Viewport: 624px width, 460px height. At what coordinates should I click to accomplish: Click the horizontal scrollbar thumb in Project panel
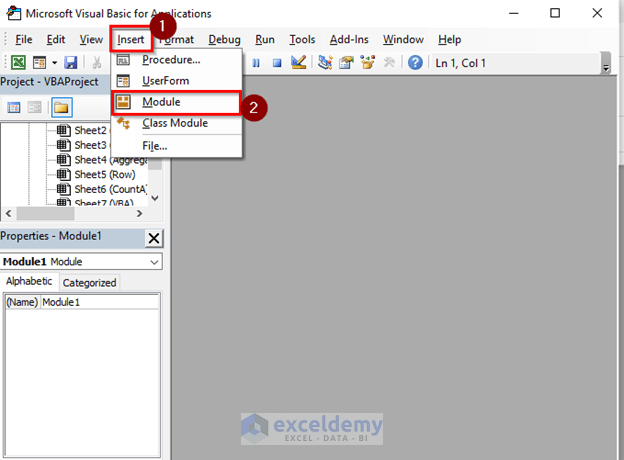coord(45,214)
